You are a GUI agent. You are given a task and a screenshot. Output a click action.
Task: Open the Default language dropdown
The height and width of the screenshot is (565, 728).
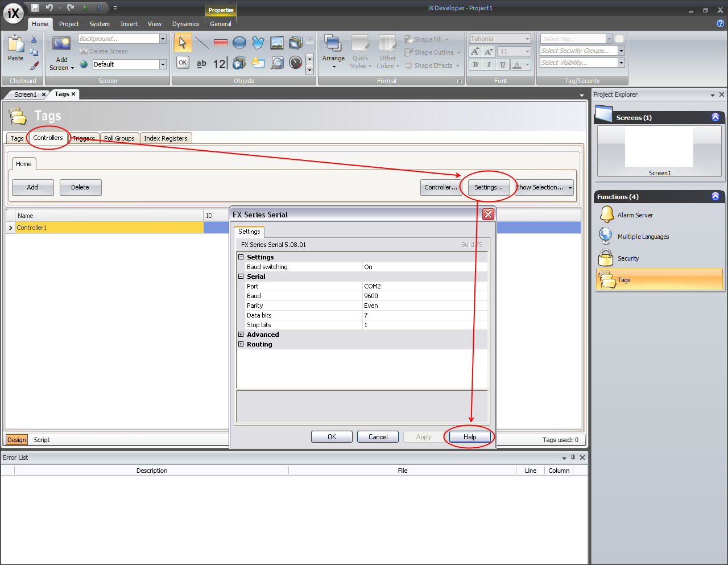coord(163,64)
